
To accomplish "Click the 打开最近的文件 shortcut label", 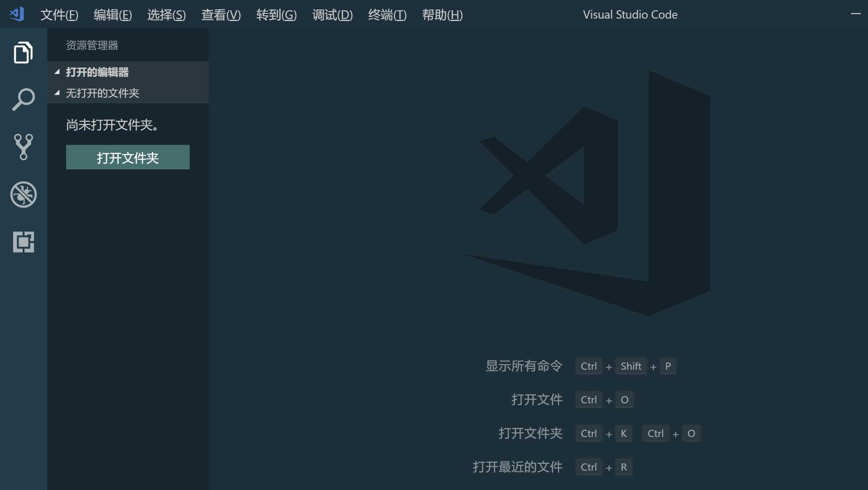I will coord(518,467).
